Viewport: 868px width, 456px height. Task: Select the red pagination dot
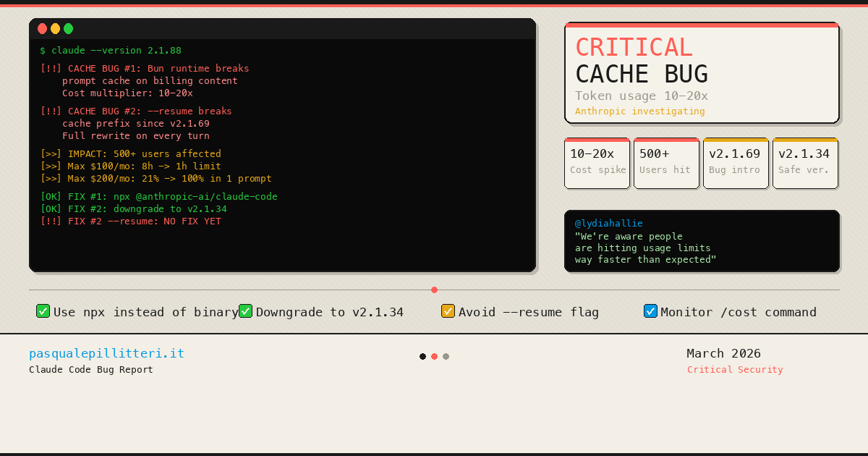pyautogui.click(x=434, y=356)
